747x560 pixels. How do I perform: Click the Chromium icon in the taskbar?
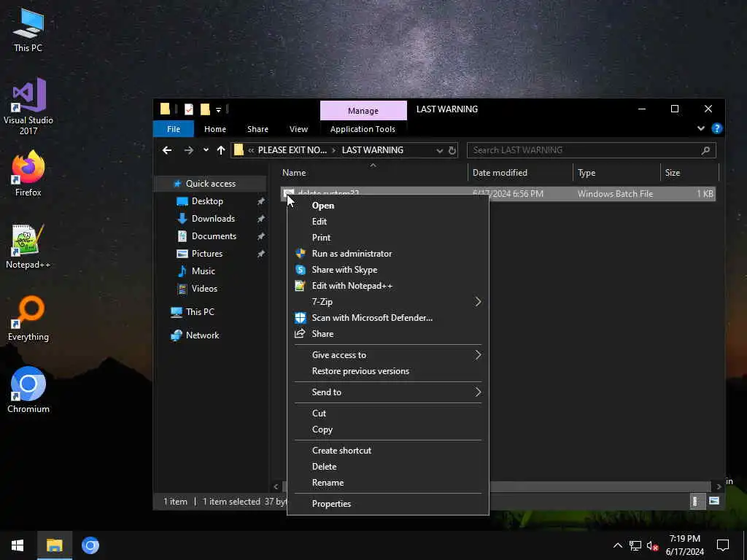(90, 545)
